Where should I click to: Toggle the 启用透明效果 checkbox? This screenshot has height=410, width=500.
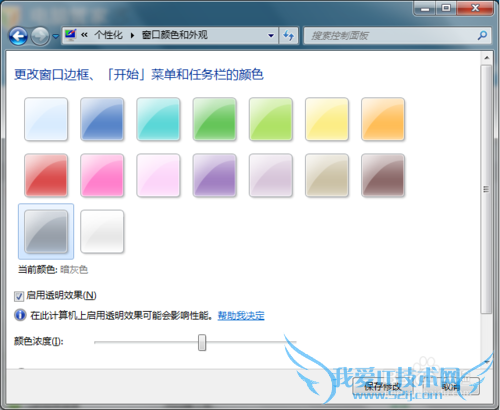pyautogui.click(x=19, y=296)
